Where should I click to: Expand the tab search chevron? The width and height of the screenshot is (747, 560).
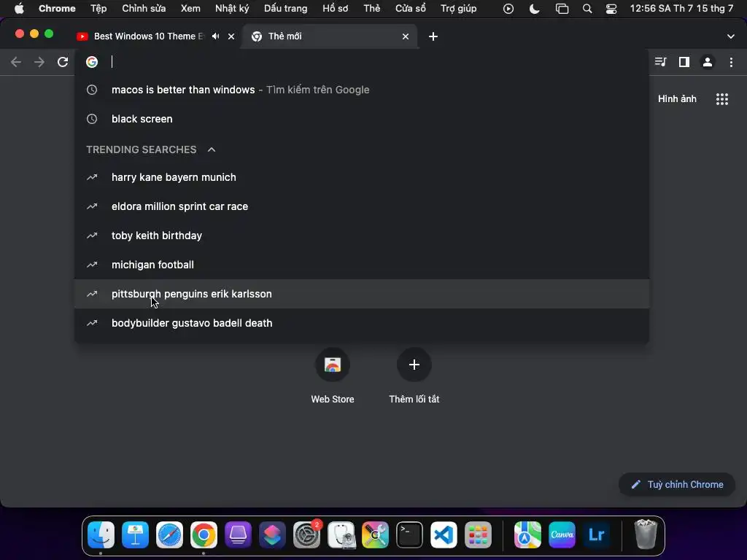coord(731,36)
